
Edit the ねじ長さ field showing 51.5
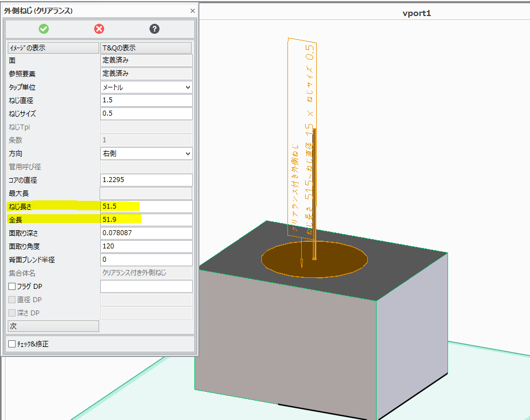[x=146, y=207]
